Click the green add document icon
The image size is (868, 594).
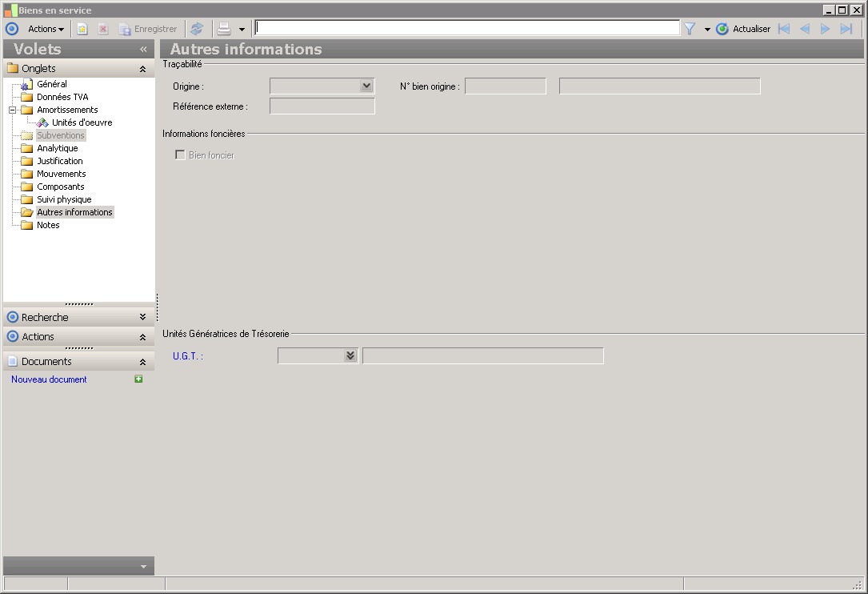[x=138, y=379]
